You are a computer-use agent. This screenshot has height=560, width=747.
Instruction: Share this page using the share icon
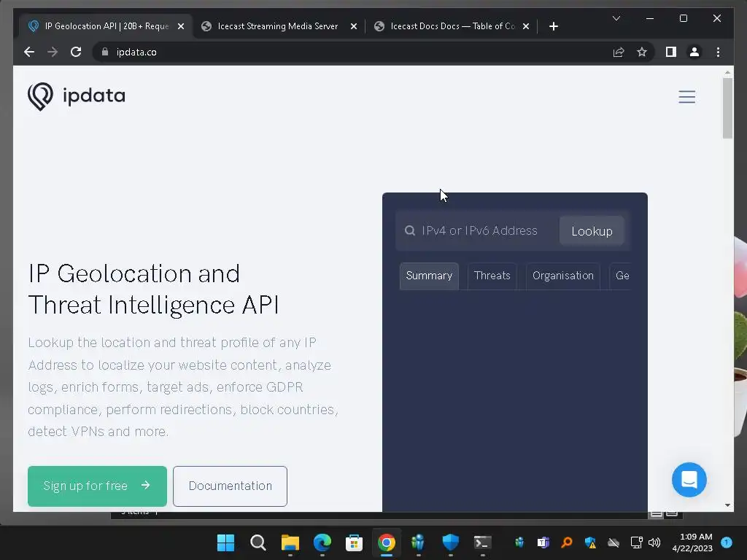click(619, 52)
